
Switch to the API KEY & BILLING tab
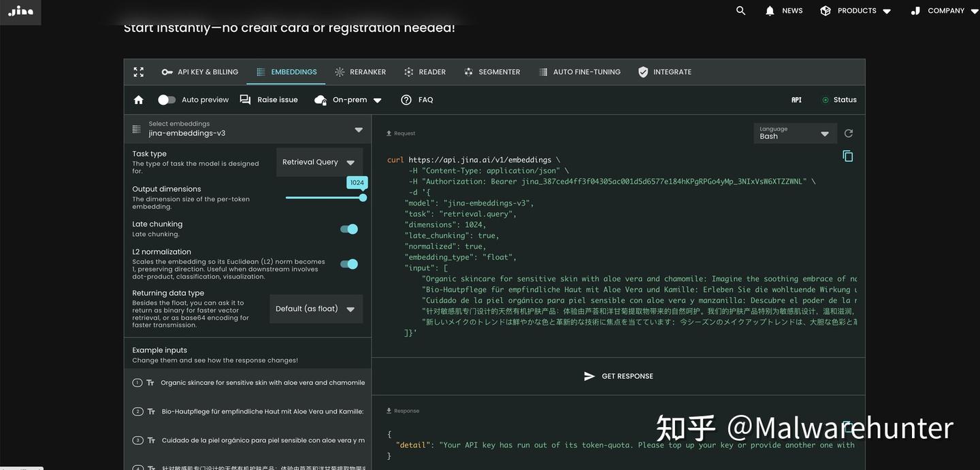click(x=200, y=72)
